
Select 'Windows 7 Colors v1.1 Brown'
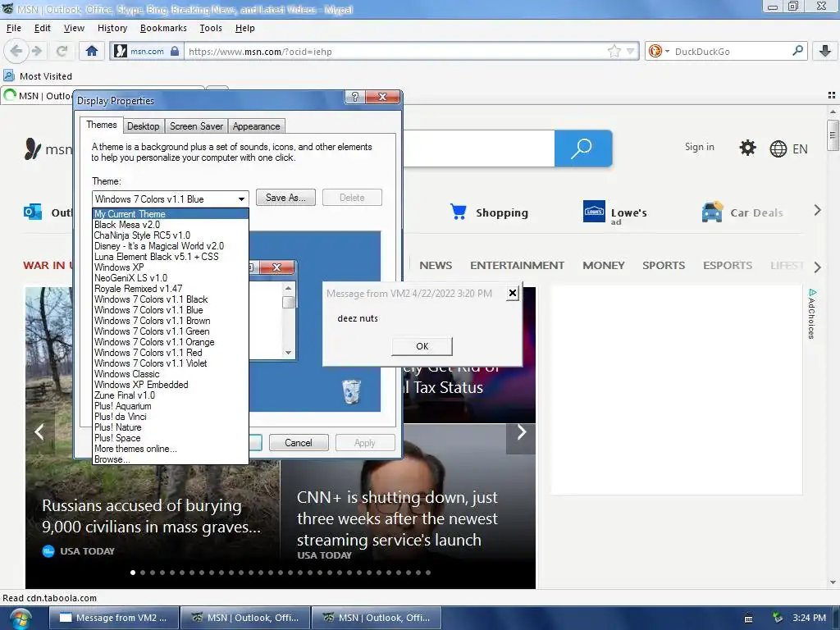[171, 321]
